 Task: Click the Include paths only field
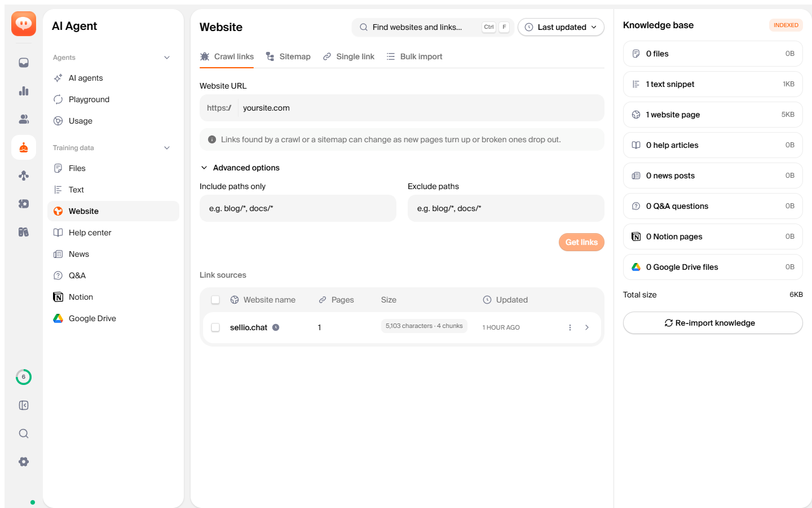pos(298,208)
